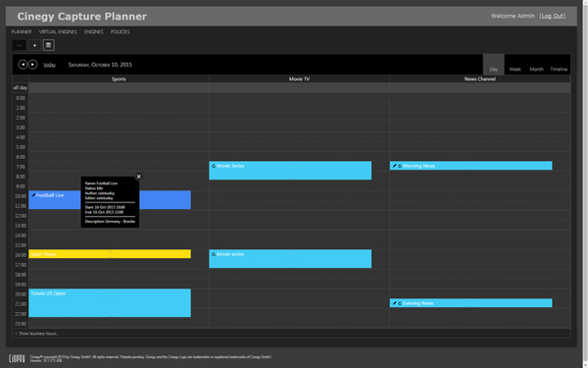Image resolution: width=588 pixels, height=368 pixels.
Task: Open the Virtual Engines menu
Action: (58, 32)
